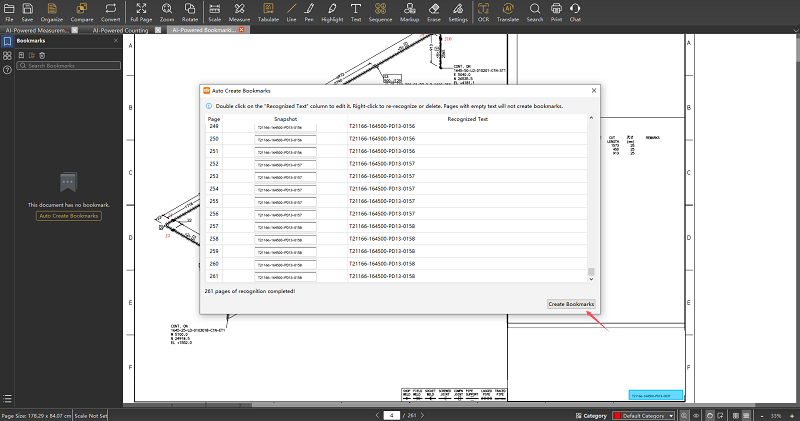This screenshot has width=800, height=421.
Task: Delete bookmark using the trash icon
Action: click(x=41, y=55)
